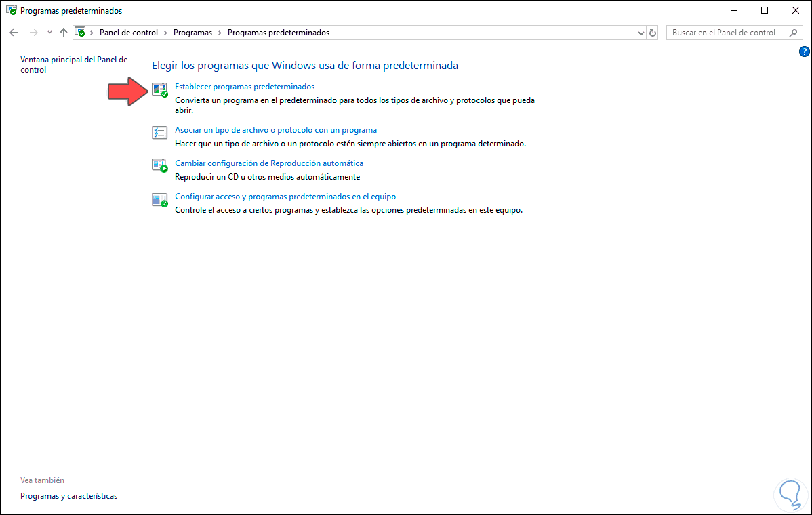This screenshot has height=515, width=812.
Task: Select Panel de control breadcrumb
Action: [128, 33]
